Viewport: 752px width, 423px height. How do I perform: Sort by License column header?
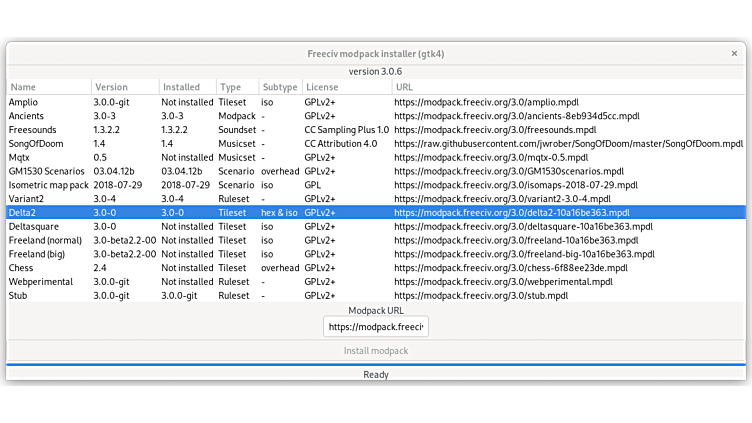345,87
